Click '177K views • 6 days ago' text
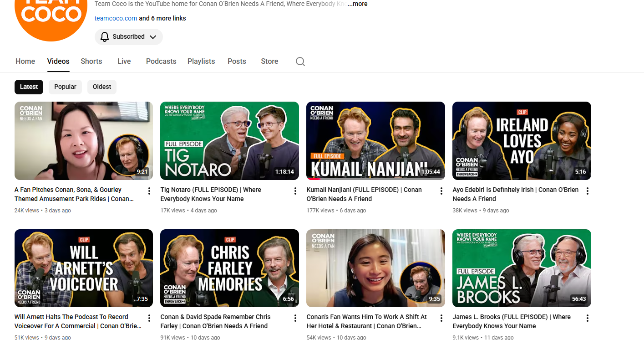 click(336, 211)
